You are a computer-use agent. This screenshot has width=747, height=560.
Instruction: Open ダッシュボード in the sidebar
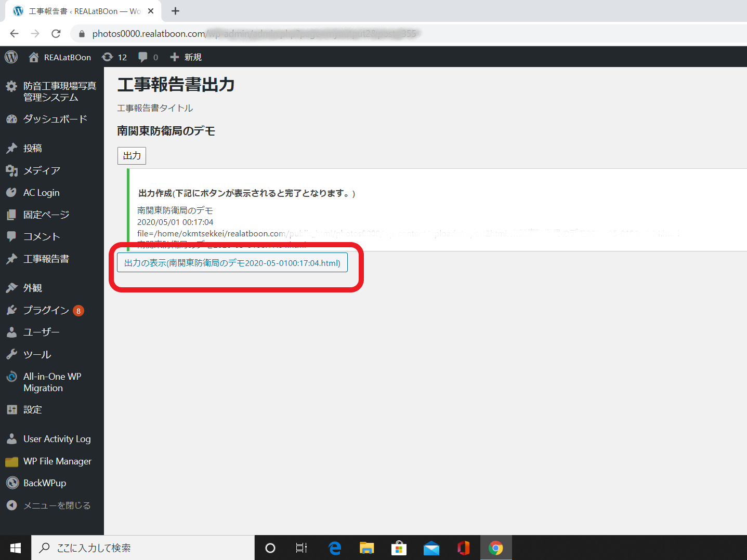click(55, 119)
